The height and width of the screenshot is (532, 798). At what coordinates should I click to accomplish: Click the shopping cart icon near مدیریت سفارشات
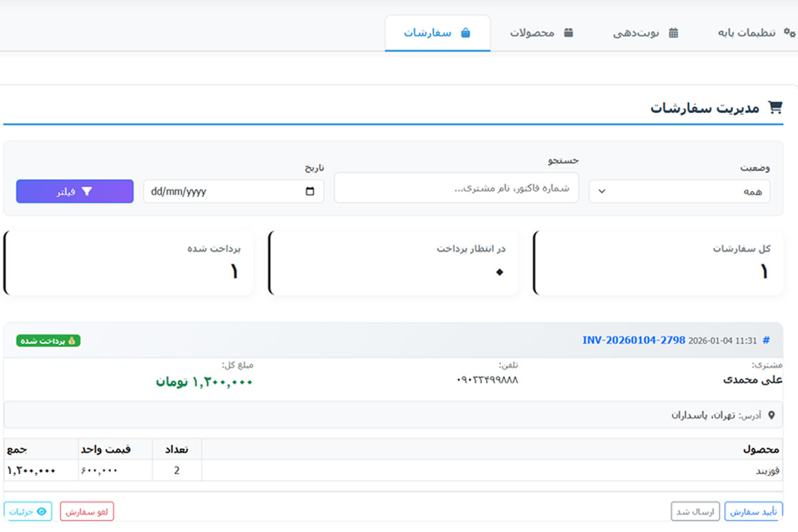(775, 108)
